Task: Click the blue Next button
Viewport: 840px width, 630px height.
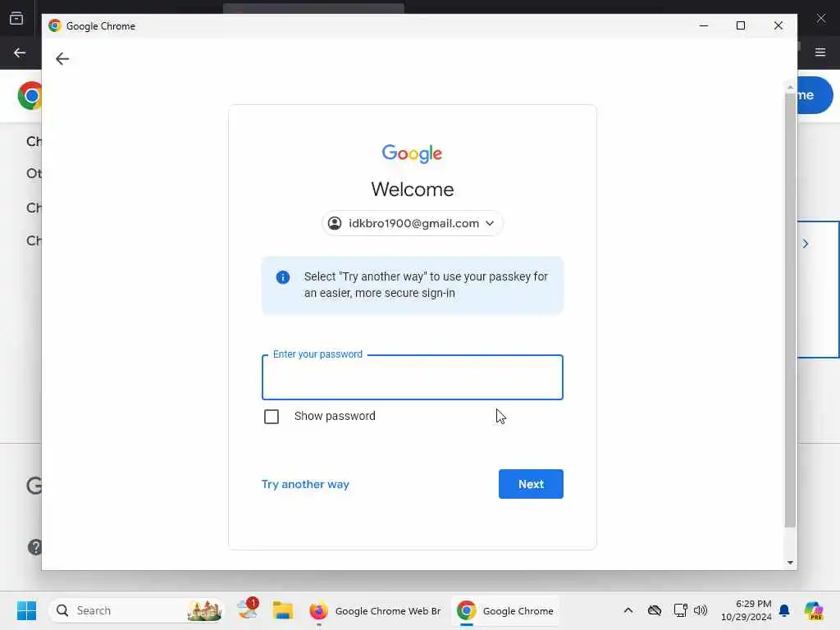Action: pyautogui.click(x=531, y=484)
